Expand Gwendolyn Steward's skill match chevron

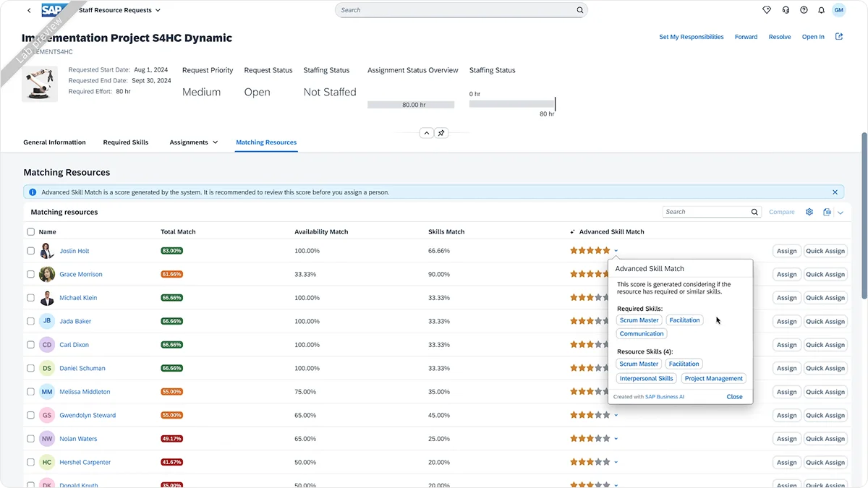click(x=616, y=415)
